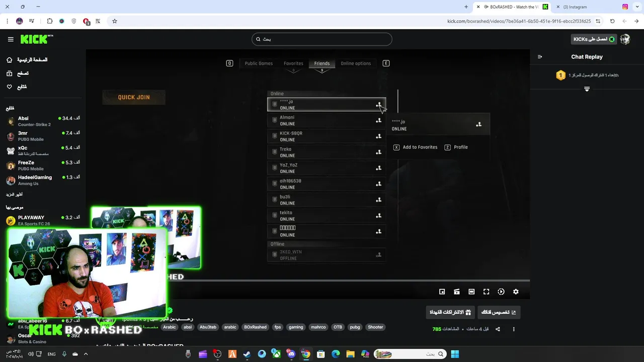This screenshot has height=362, width=644.
Task: Open FreeZe's channel in the sidebar
Action: pos(43,165)
